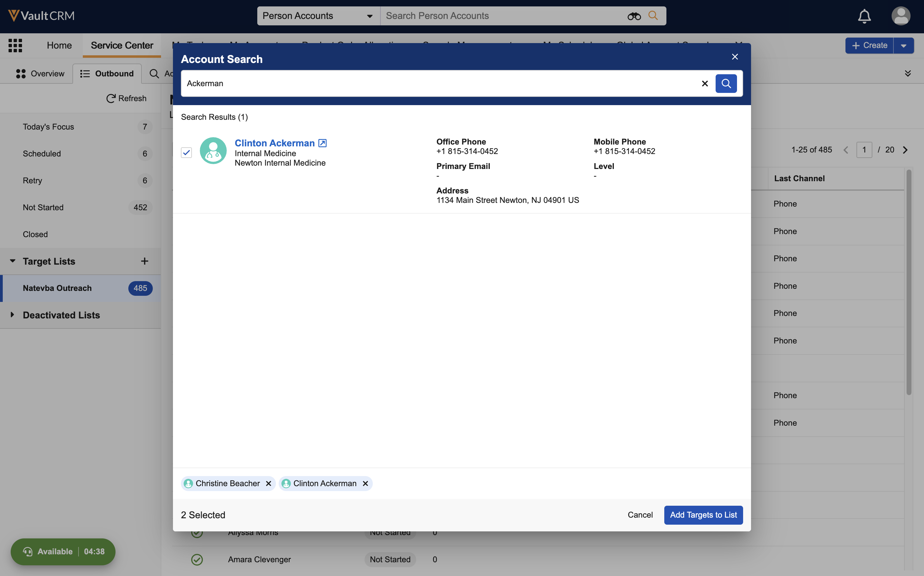Open the Person Accounts object dropdown
924x576 pixels.
[318, 16]
